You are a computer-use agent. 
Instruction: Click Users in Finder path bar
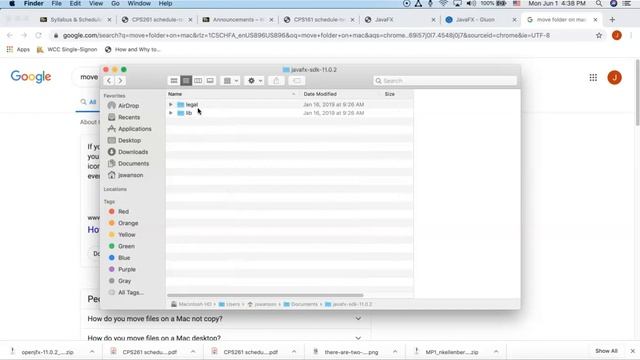pos(230,304)
